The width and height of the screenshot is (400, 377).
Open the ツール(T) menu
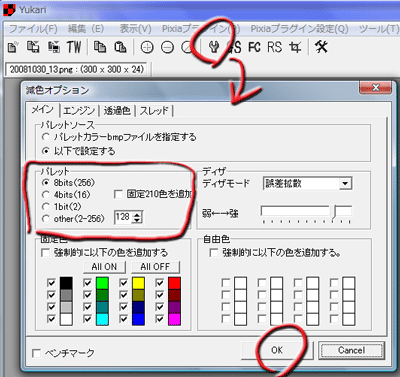(379, 29)
